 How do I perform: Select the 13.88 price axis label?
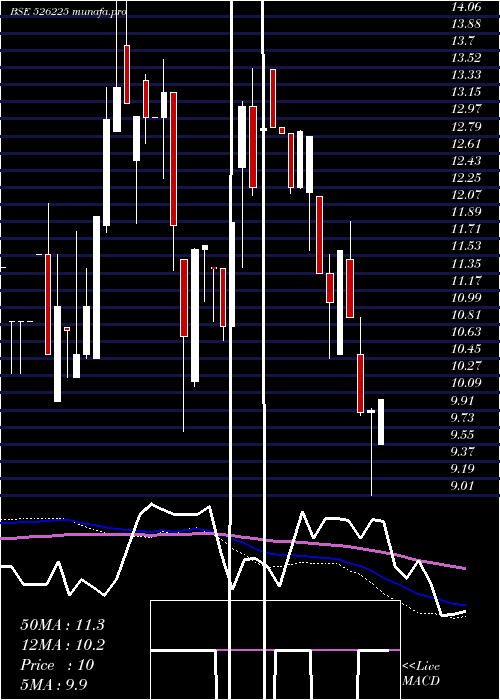tap(466, 24)
